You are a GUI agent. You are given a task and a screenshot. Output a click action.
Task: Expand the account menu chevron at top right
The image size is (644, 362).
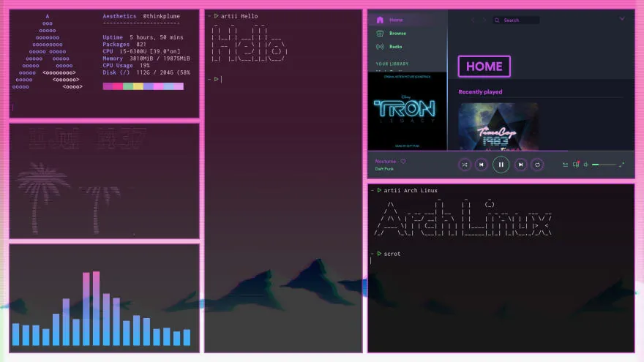point(622,18)
